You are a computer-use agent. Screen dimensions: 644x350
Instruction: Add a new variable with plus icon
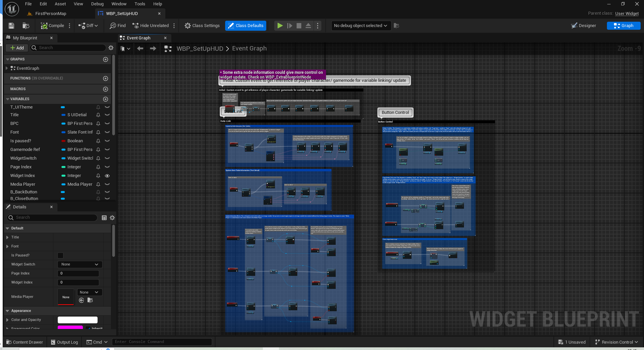pyautogui.click(x=106, y=99)
